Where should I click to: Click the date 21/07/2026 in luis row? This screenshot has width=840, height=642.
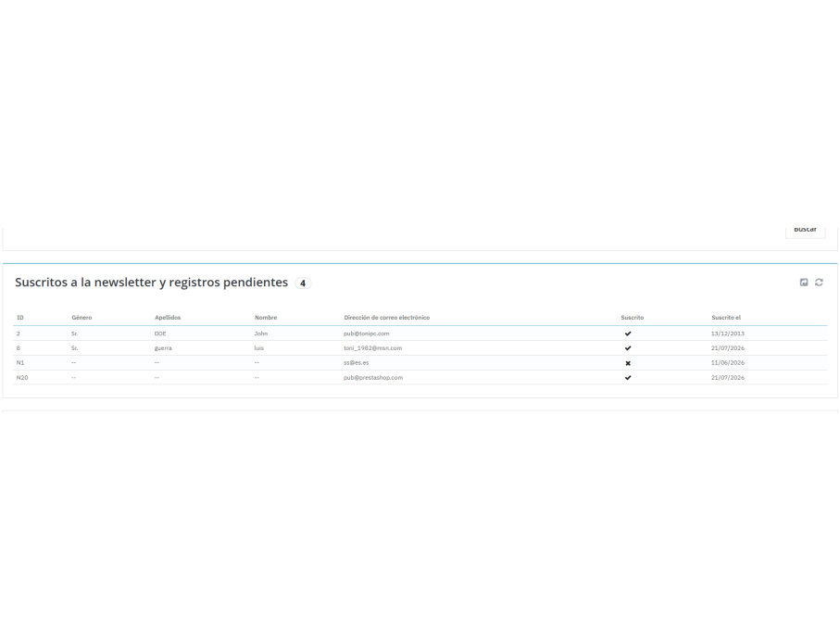[728, 347]
